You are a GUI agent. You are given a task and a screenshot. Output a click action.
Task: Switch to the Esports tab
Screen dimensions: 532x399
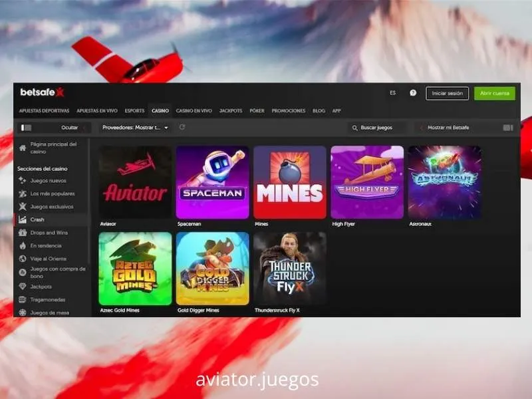click(134, 110)
